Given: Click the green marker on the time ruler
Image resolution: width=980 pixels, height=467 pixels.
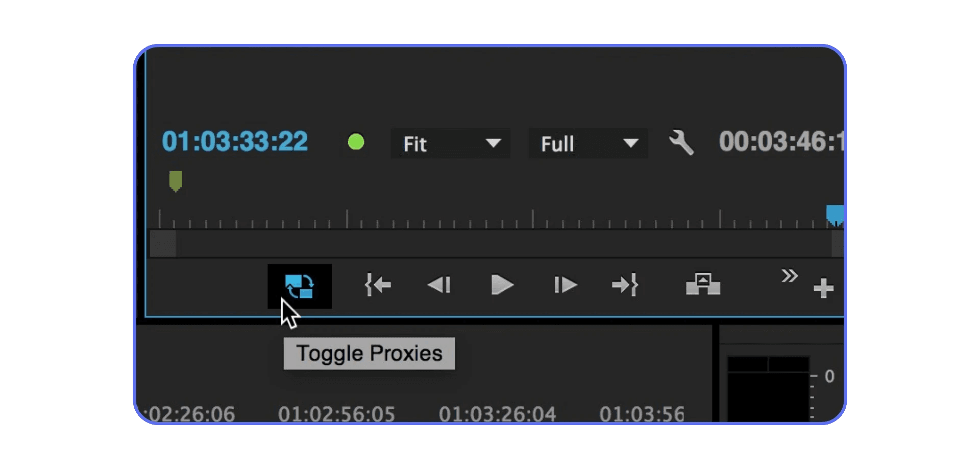Looking at the screenshot, I should coord(176,181).
